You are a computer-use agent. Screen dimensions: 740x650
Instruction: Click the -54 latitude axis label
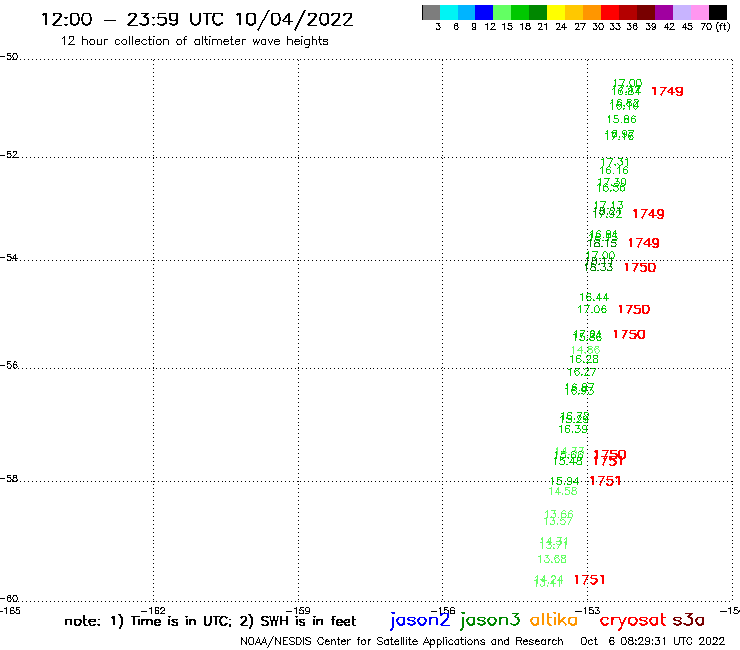click(9, 257)
